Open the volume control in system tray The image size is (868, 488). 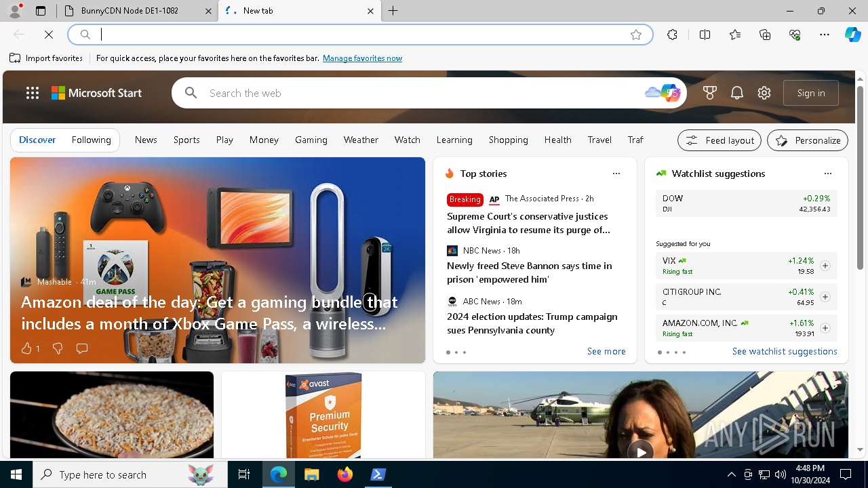(x=780, y=474)
